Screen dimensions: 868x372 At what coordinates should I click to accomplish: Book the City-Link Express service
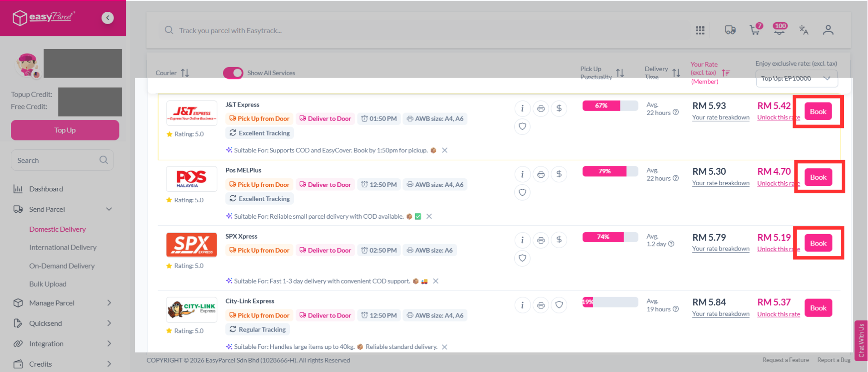tap(818, 308)
